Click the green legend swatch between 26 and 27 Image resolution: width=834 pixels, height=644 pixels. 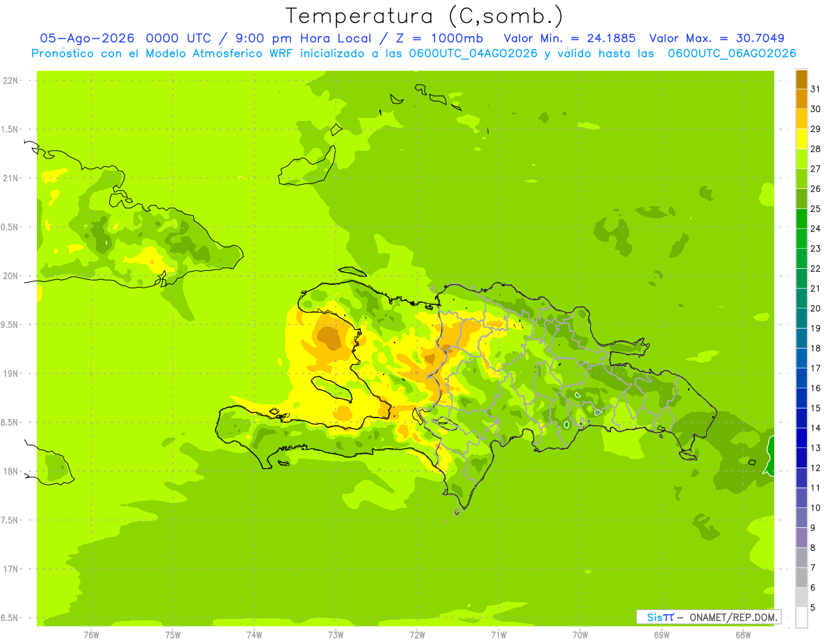coord(801,179)
